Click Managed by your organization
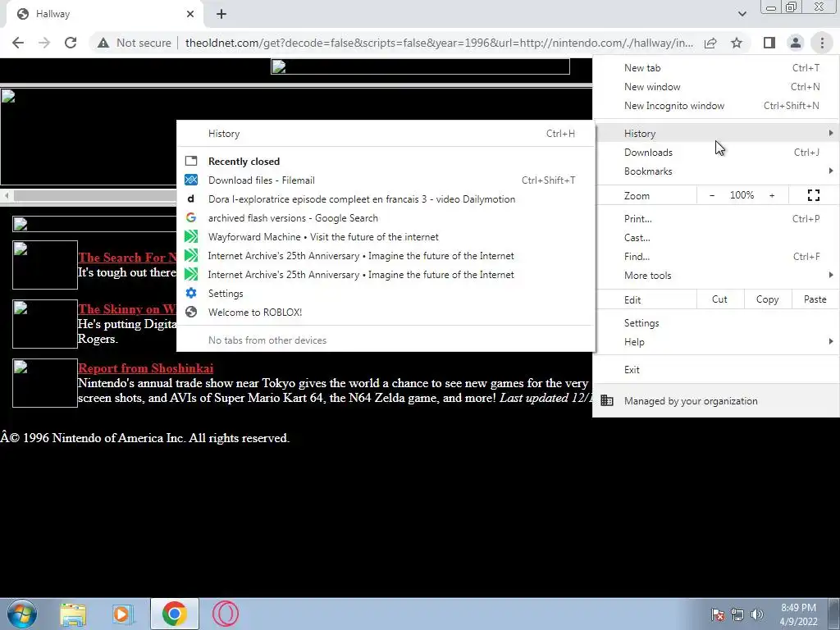The height and width of the screenshot is (630, 840). click(715, 400)
